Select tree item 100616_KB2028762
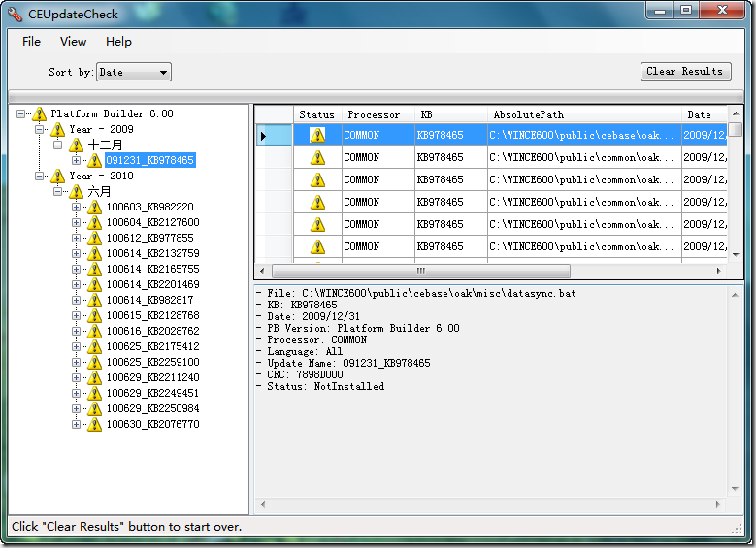The image size is (756, 548). point(152,331)
